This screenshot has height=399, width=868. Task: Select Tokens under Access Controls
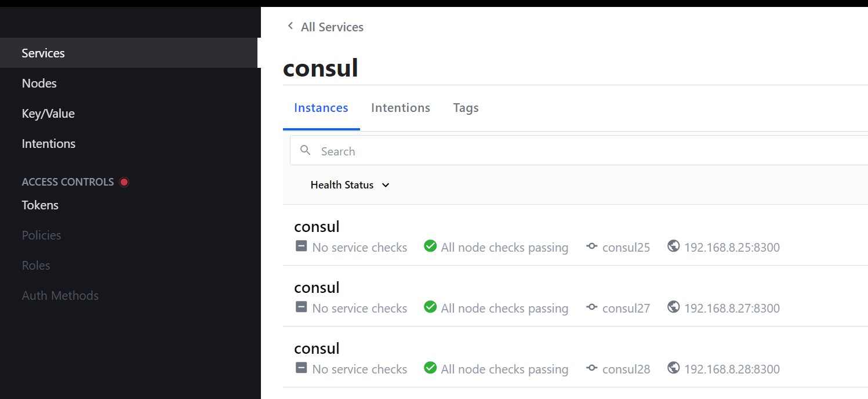click(40, 205)
